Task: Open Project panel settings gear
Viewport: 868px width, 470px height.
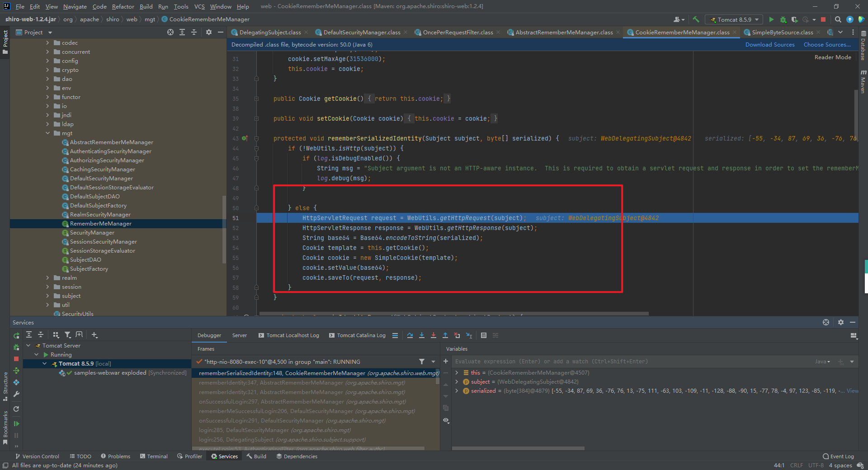Action: (208, 32)
